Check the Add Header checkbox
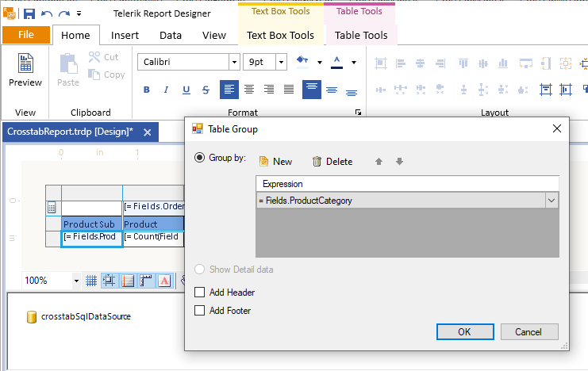588x371 pixels. [x=199, y=292]
